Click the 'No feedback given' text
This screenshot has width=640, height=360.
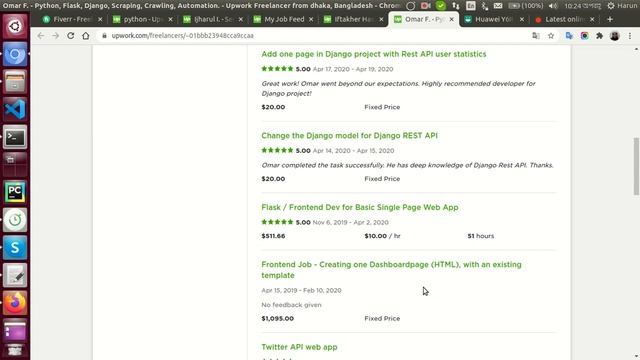point(291,305)
